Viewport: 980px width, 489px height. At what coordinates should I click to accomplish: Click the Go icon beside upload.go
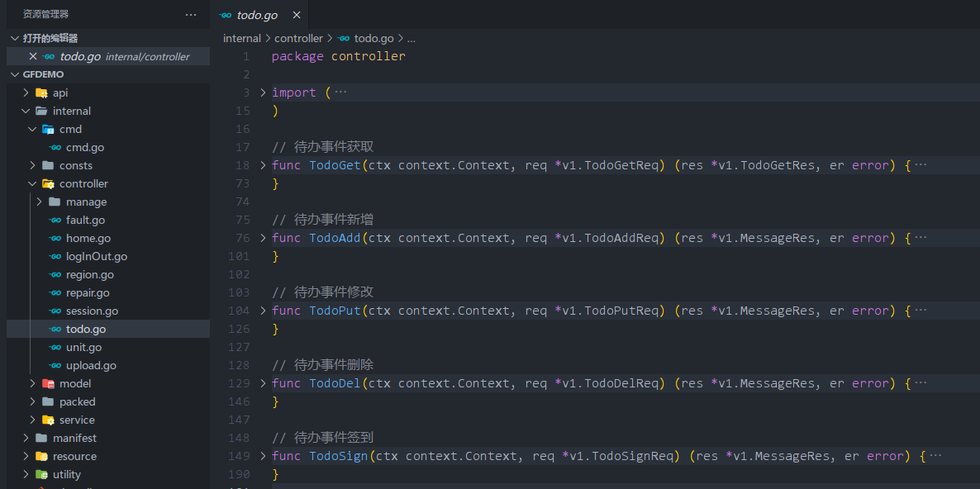(55, 365)
